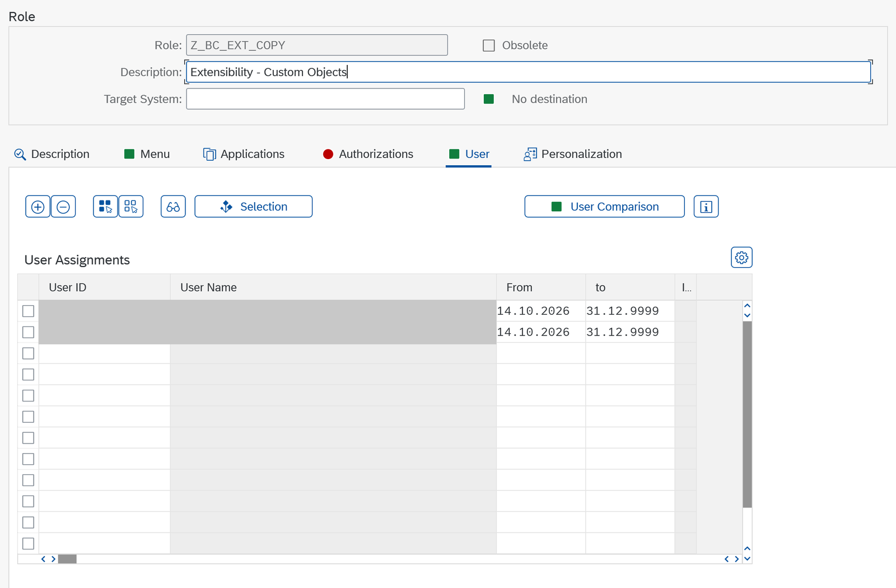Viewport: 896px width, 588px height.
Task: Click the binoculars find icon
Action: coord(173,207)
